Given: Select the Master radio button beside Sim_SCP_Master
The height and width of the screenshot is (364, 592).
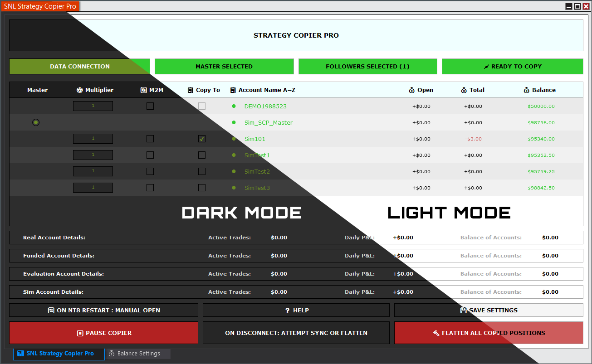Looking at the screenshot, I should pyautogui.click(x=36, y=122).
